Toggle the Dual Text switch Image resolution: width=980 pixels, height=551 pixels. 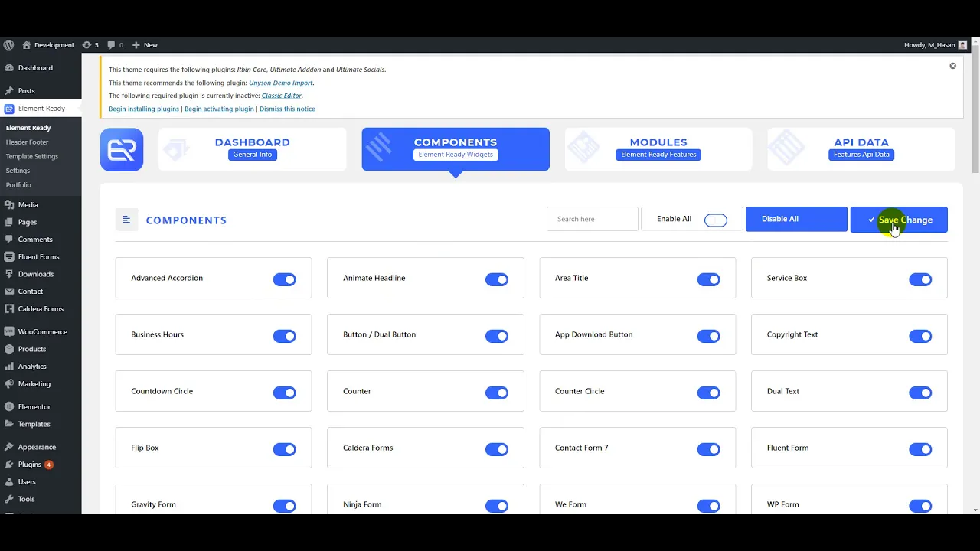coord(920,393)
